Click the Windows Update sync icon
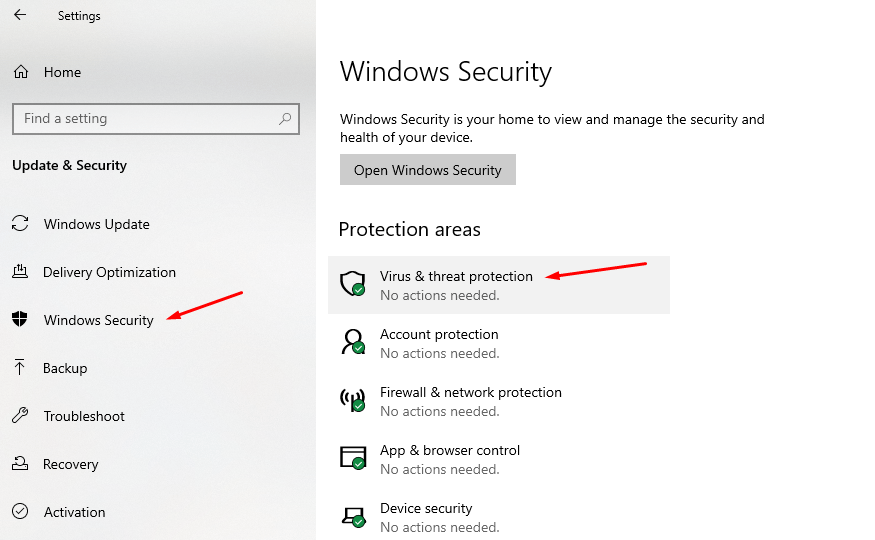Screen dimensions: 875x540 [20, 224]
